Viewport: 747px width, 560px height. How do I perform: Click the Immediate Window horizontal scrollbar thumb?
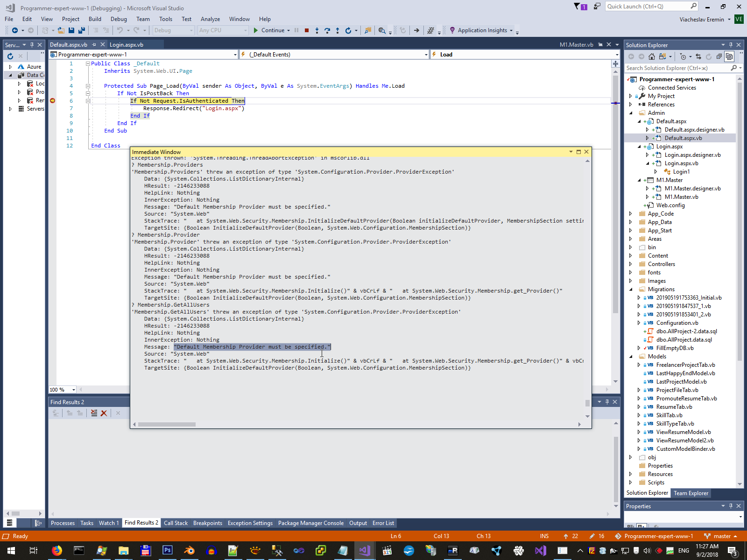point(167,425)
